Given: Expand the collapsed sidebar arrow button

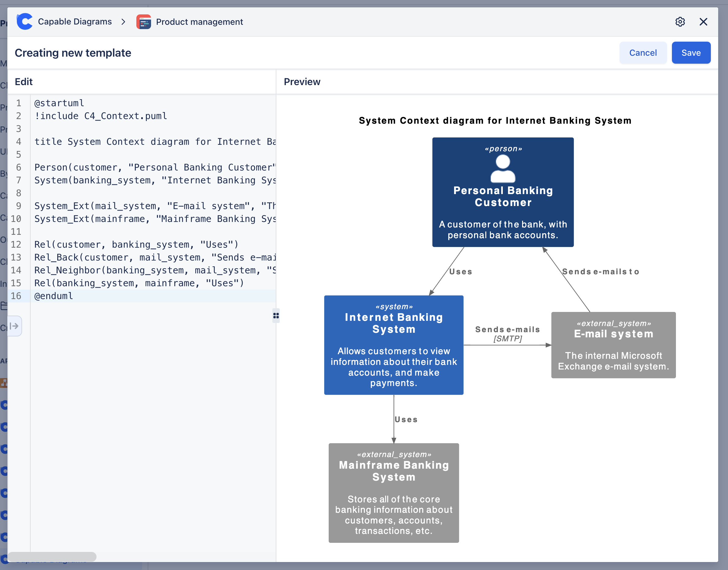Looking at the screenshot, I should point(14,326).
